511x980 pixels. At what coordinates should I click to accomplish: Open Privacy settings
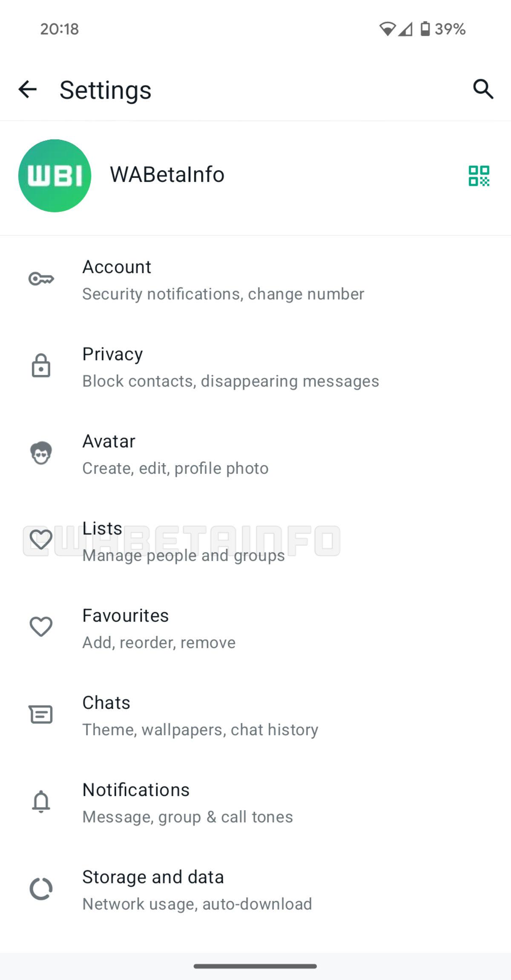pos(230,367)
